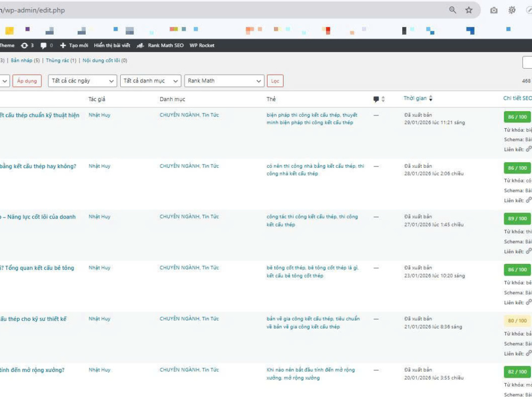Image resolution: width=532 pixels, height=399 pixels.
Task: Click tag 'bê tông cốt thép là gì'
Action: pyautogui.click(x=332, y=268)
